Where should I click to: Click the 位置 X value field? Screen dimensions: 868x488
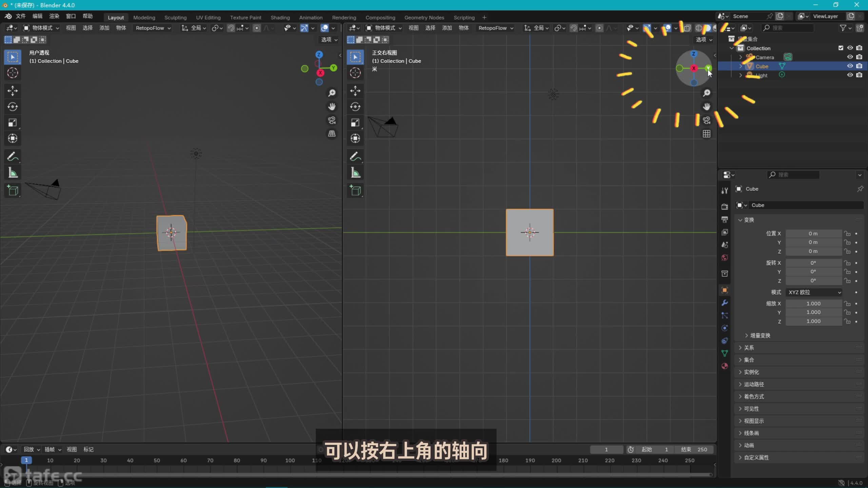pyautogui.click(x=813, y=233)
